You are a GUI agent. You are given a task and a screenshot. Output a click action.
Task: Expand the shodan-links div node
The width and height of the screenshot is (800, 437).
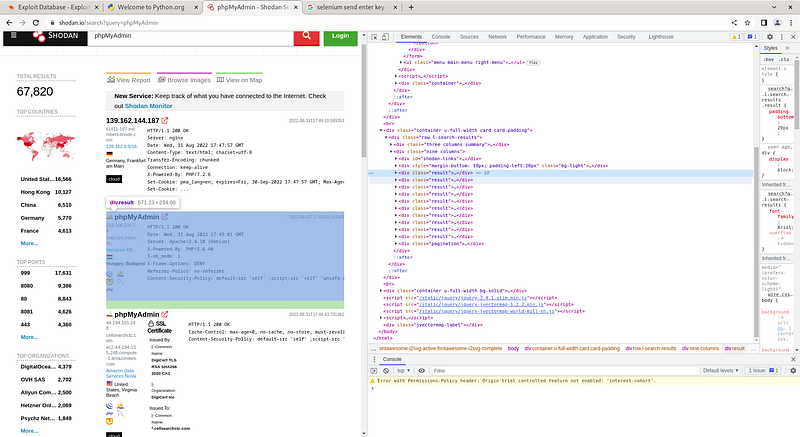[x=396, y=159]
